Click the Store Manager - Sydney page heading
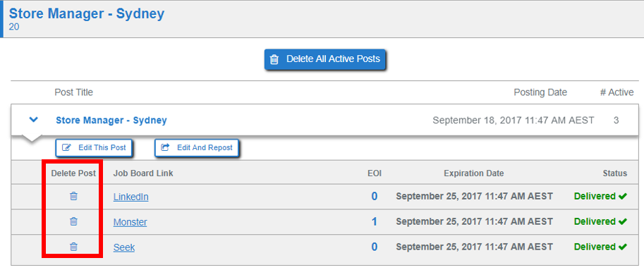Viewport: 644px width, 270px height. [x=87, y=13]
